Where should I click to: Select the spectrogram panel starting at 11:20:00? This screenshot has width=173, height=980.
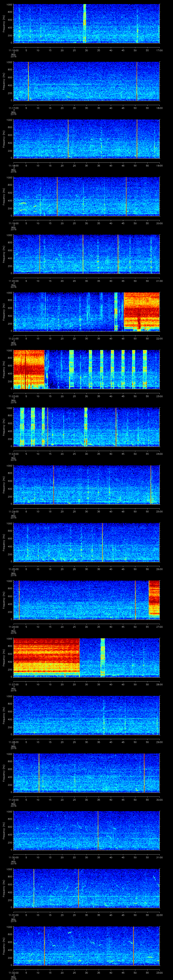87,254
